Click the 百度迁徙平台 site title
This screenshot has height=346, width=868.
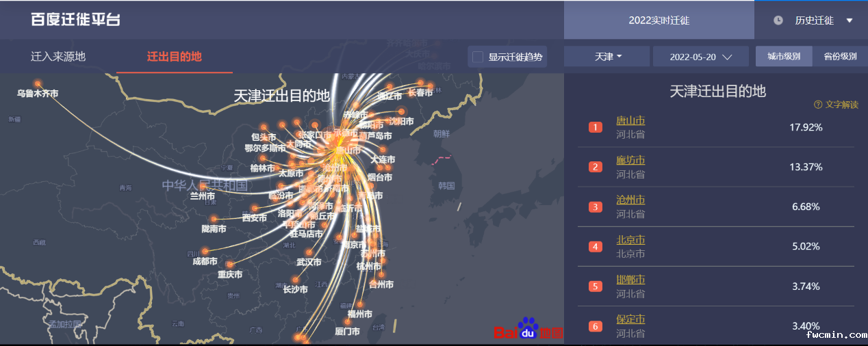(x=75, y=19)
